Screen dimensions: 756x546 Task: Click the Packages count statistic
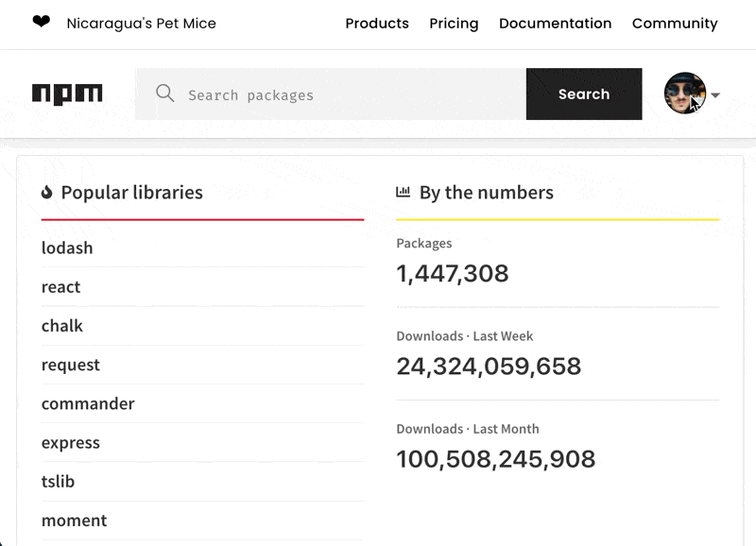coord(452,272)
